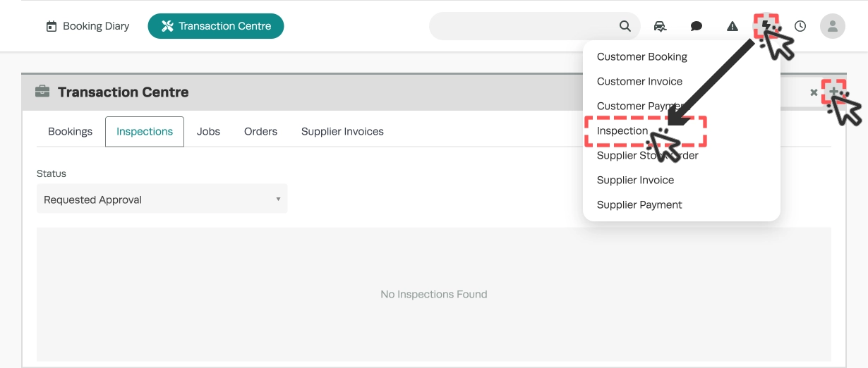The width and height of the screenshot is (868, 368).
Task: Click the No Inspections Found message
Action: (x=434, y=294)
